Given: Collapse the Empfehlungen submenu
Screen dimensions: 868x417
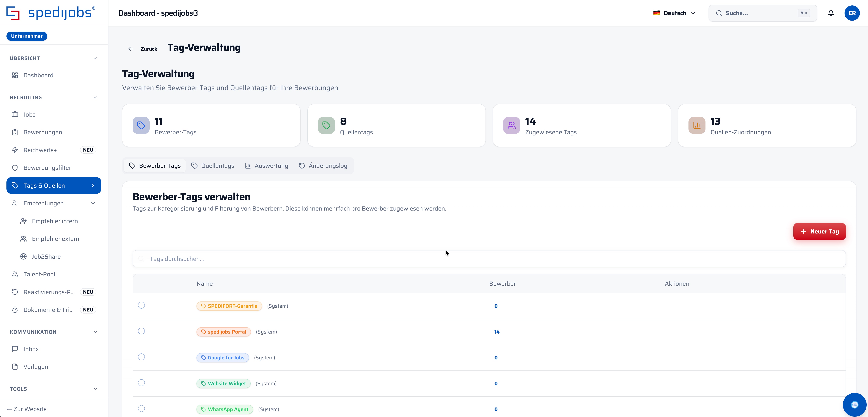Looking at the screenshot, I should [x=93, y=203].
